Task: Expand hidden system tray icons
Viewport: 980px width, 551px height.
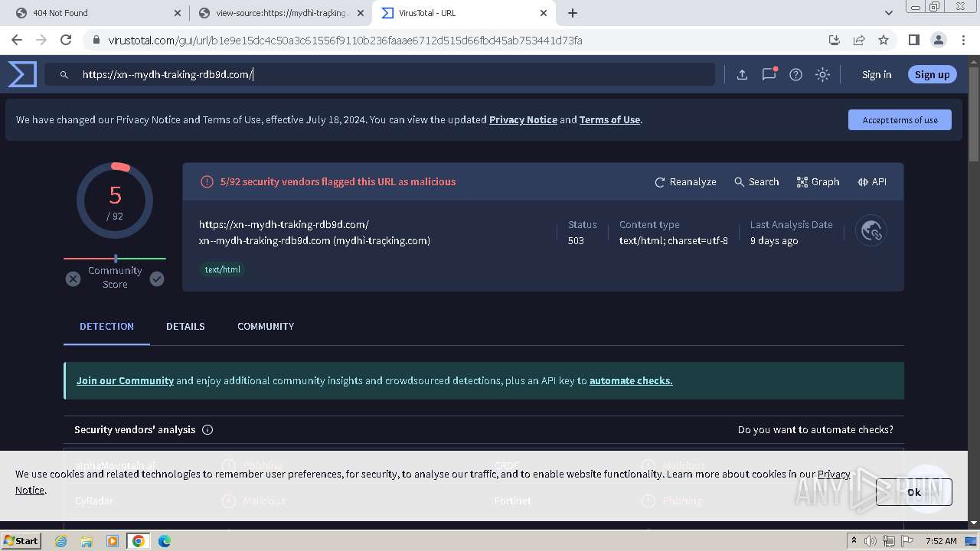Action: point(854,540)
